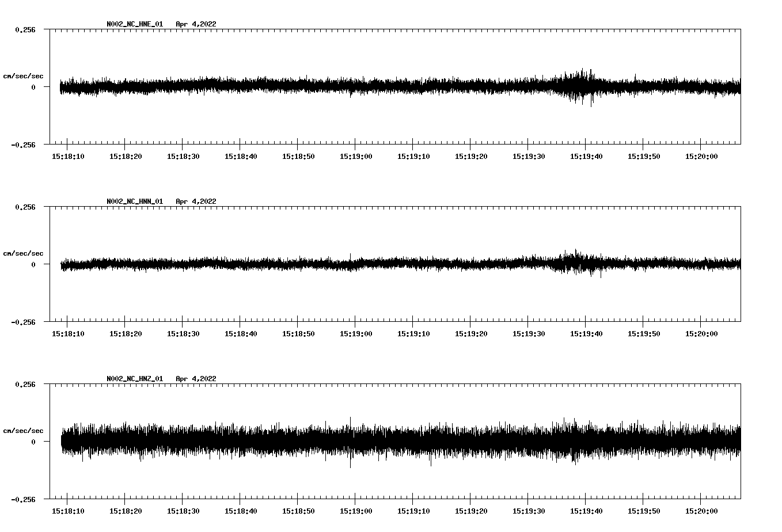Screen dimensions: 782x532
Task: Click the 0.256 upper limit on HNZ plot
Action: 25,384
